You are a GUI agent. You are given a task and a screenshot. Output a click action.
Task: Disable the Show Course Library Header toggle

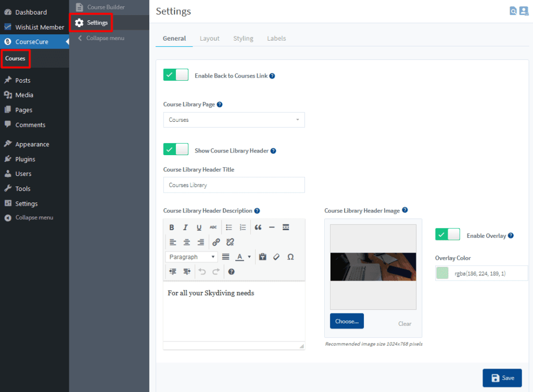(x=176, y=150)
